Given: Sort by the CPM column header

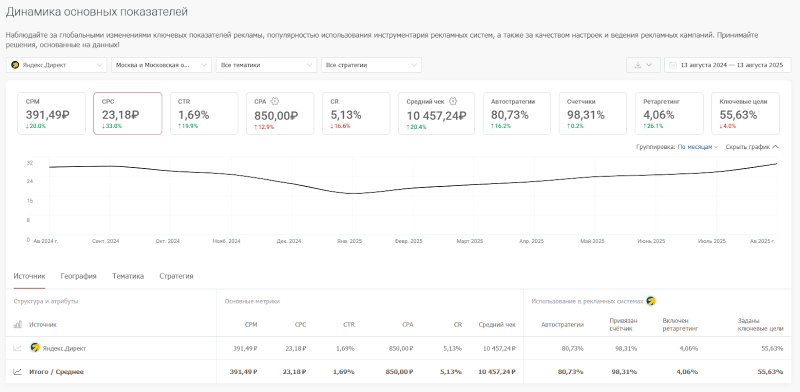Looking at the screenshot, I should pos(251,324).
